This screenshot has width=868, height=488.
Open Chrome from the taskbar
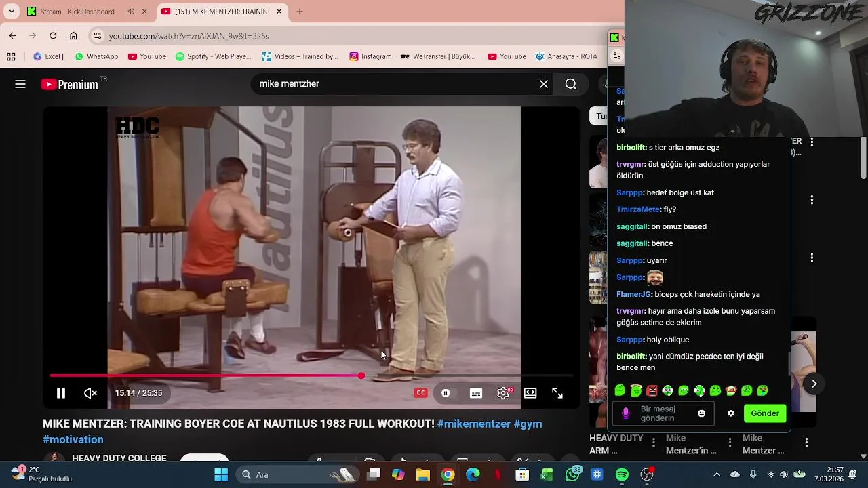pyautogui.click(x=448, y=474)
